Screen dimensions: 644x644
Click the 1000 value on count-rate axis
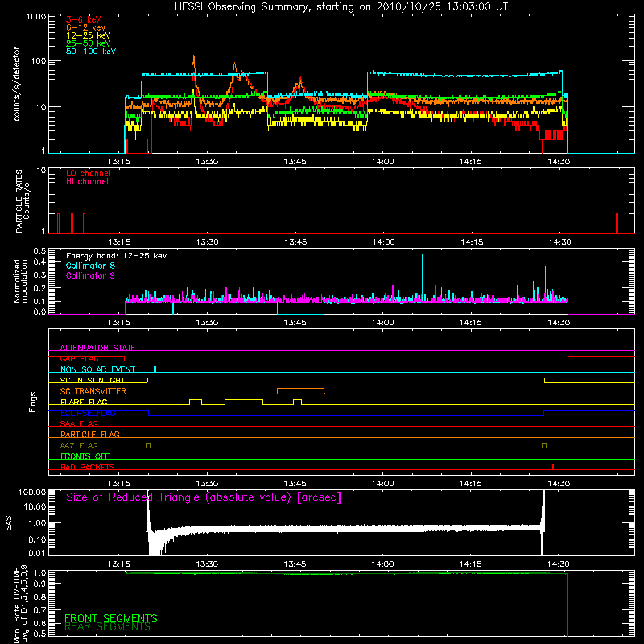[35, 17]
